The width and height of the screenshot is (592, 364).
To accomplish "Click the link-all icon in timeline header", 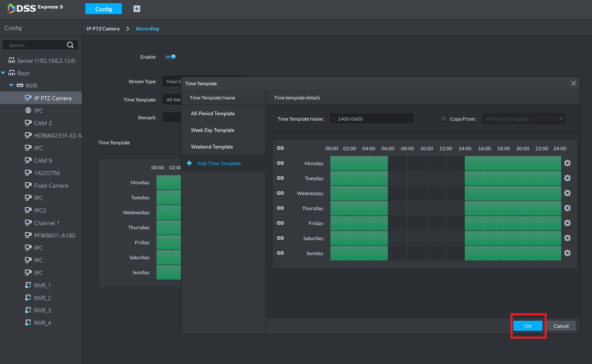I will pos(280,148).
